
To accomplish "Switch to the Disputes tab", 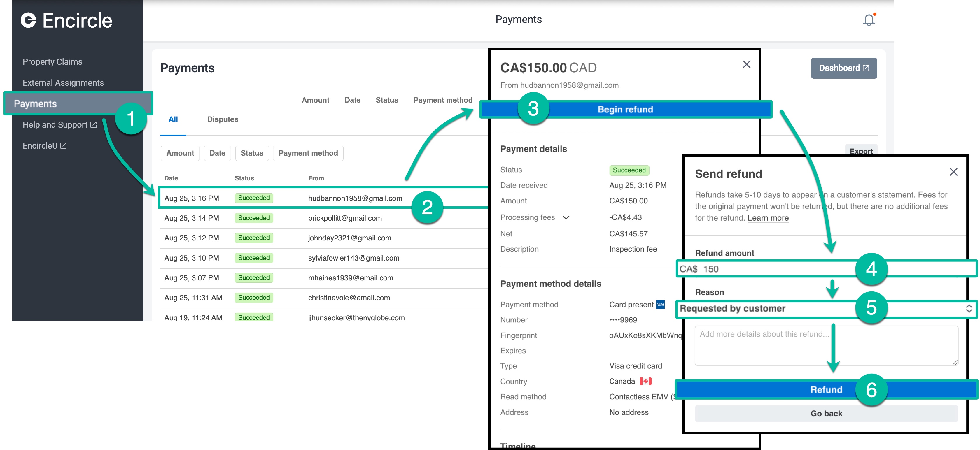I will coord(223,119).
